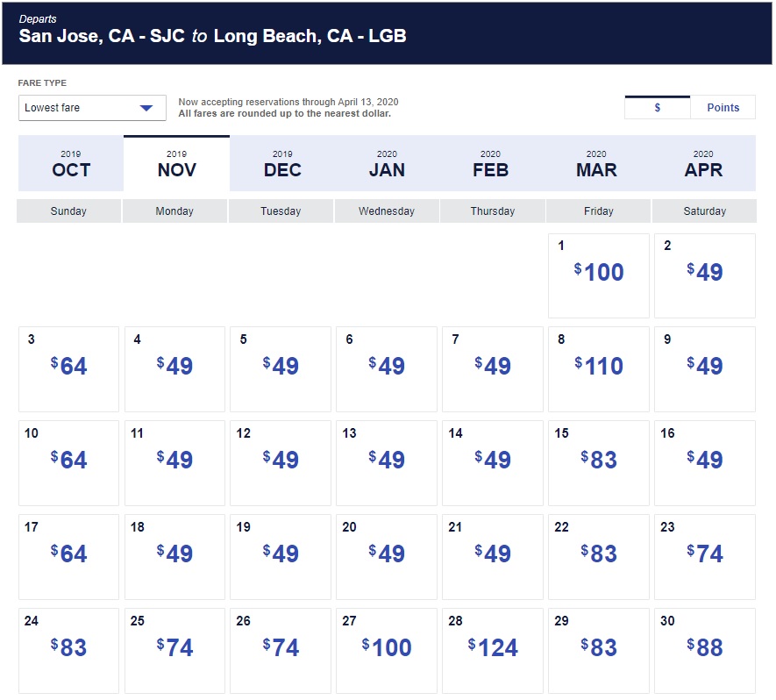The width and height of the screenshot is (776, 700).
Task: Select November 1 fare of $100
Action: (599, 275)
